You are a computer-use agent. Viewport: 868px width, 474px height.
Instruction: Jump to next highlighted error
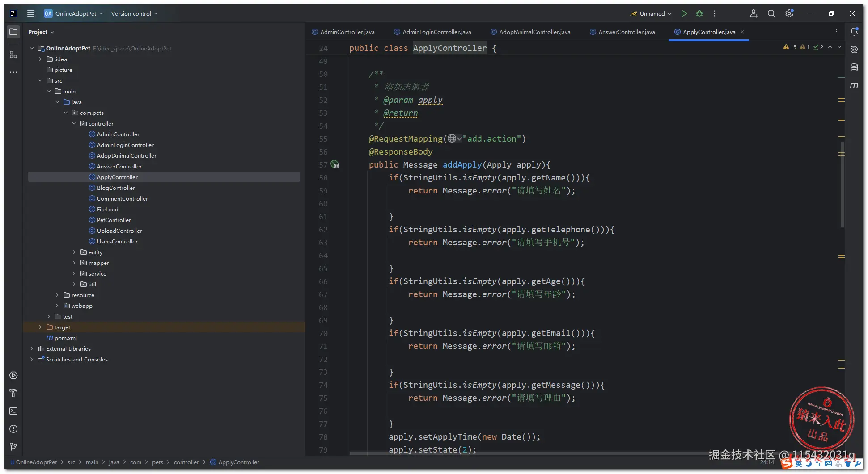pos(839,47)
